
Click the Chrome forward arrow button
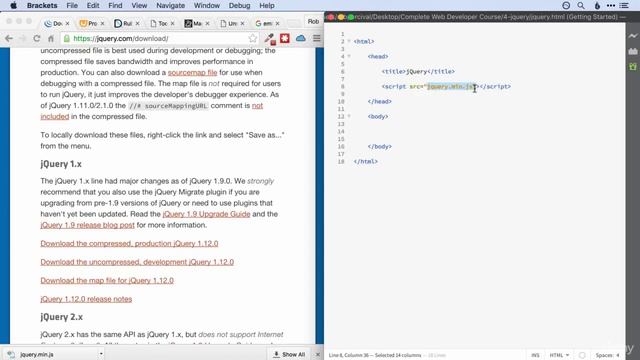pos(22,38)
